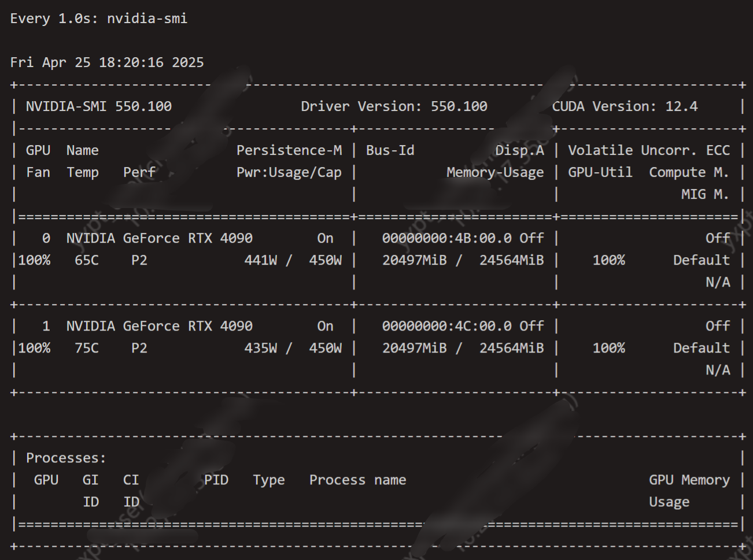753x560 pixels.
Task: Click the 'Process name' column header
Action: coord(358,480)
